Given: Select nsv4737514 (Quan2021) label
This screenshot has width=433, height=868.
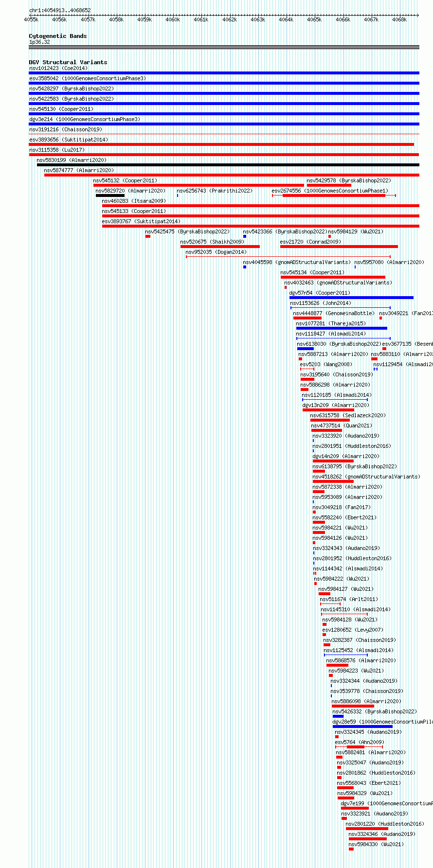Looking at the screenshot, I should (342, 425).
